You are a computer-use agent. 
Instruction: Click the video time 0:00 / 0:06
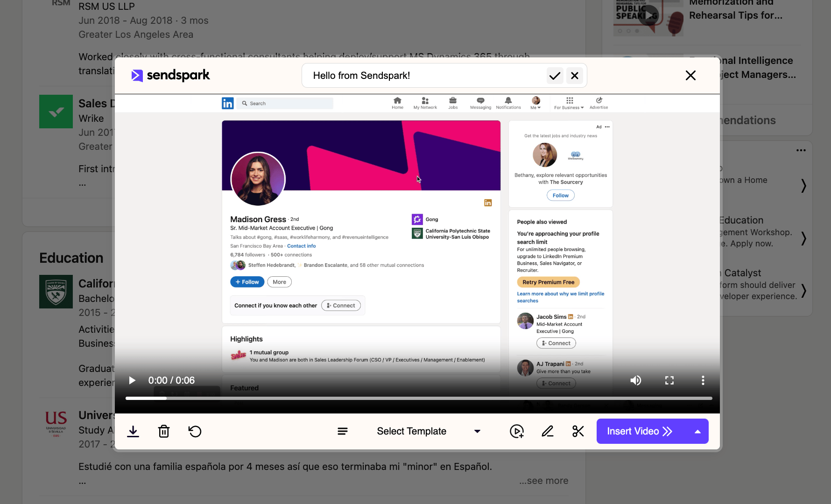point(171,380)
